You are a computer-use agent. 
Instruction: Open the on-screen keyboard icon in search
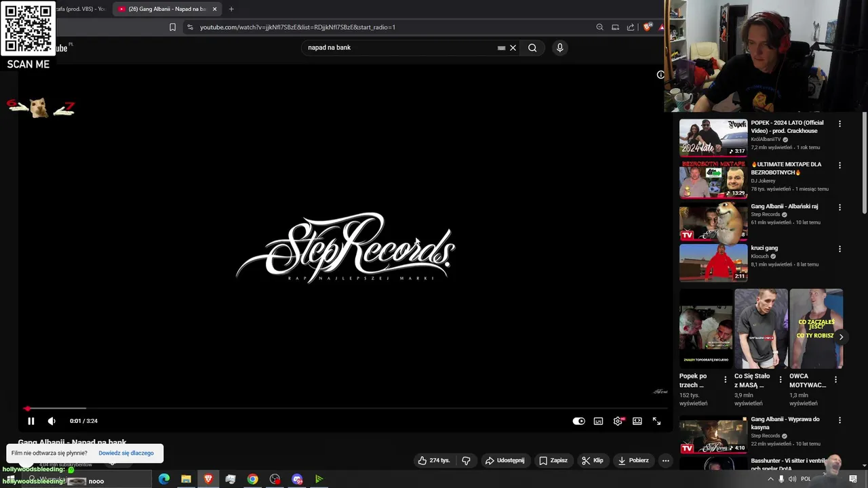pyautogui.click(x=501, y=47)
